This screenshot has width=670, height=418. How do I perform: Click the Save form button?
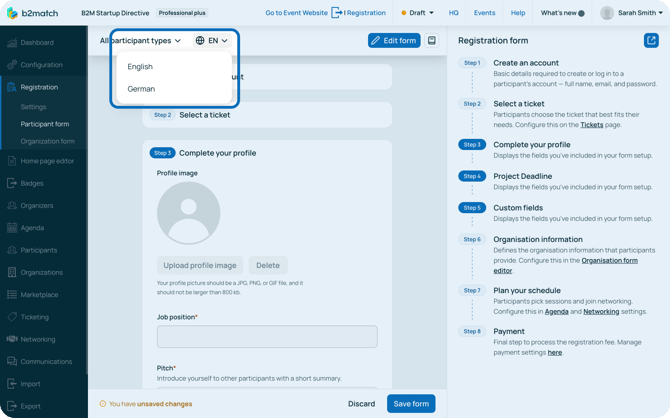(x=411, y=403)
